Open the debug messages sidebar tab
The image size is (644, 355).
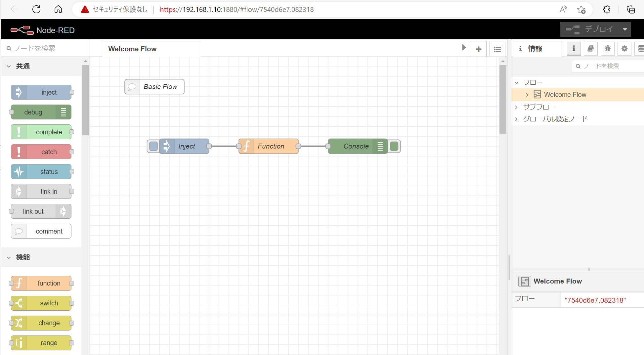(x=607, y=49)
